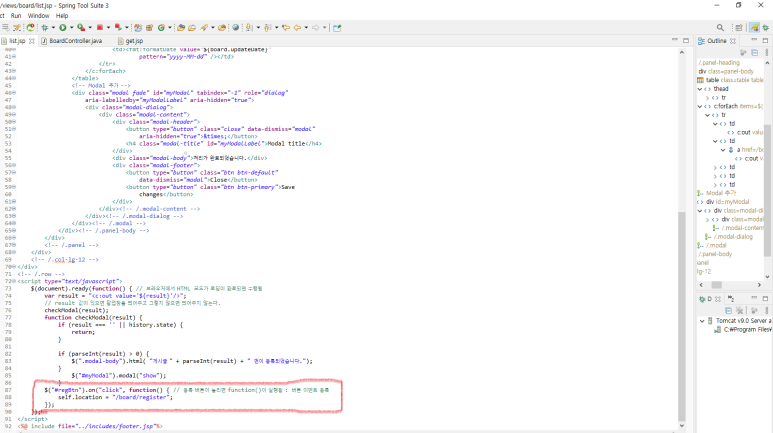The height and width of the screenshot is (433, 773).
Task: Open dropdown arrow next to Run button
Action: coord(71,28)
